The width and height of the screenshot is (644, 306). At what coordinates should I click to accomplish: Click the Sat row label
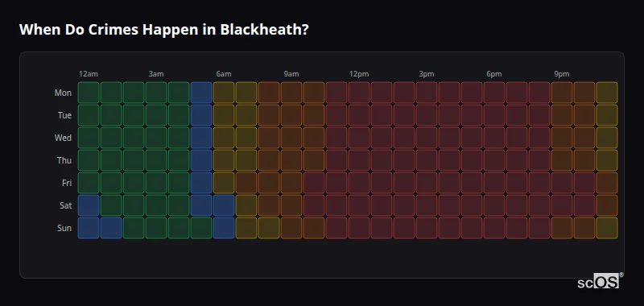66,206
